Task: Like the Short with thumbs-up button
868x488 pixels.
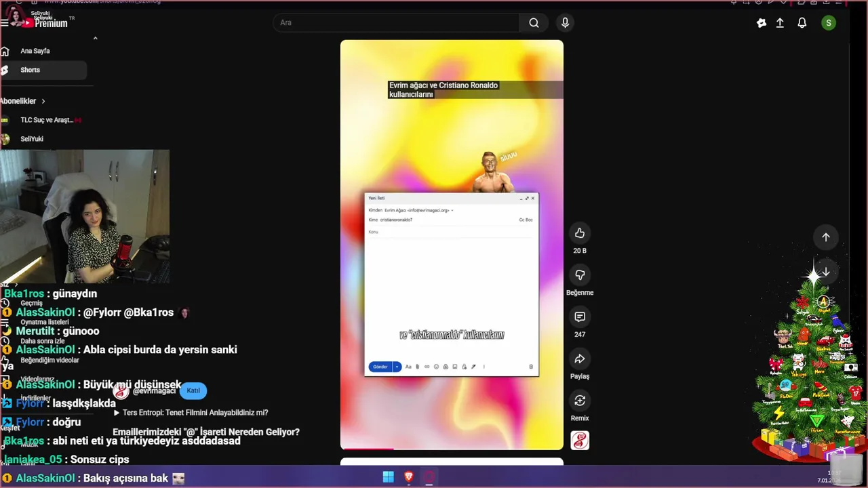Action: click(580, 233)
